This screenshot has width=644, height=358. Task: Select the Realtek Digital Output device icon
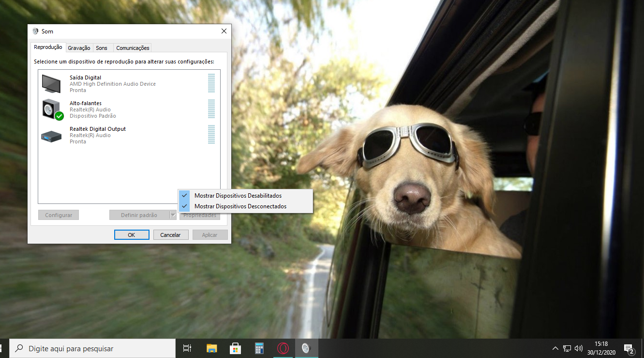[51, 136]
